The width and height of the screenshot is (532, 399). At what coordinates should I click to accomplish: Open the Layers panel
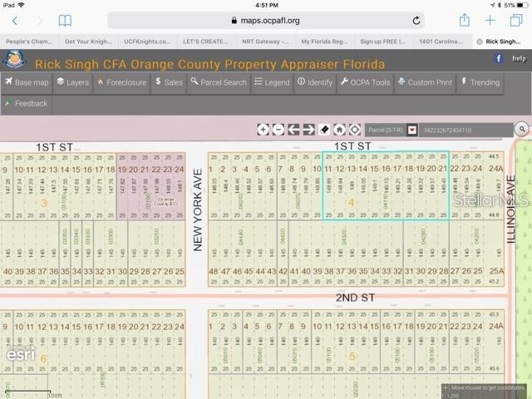(x=73, y=82)
